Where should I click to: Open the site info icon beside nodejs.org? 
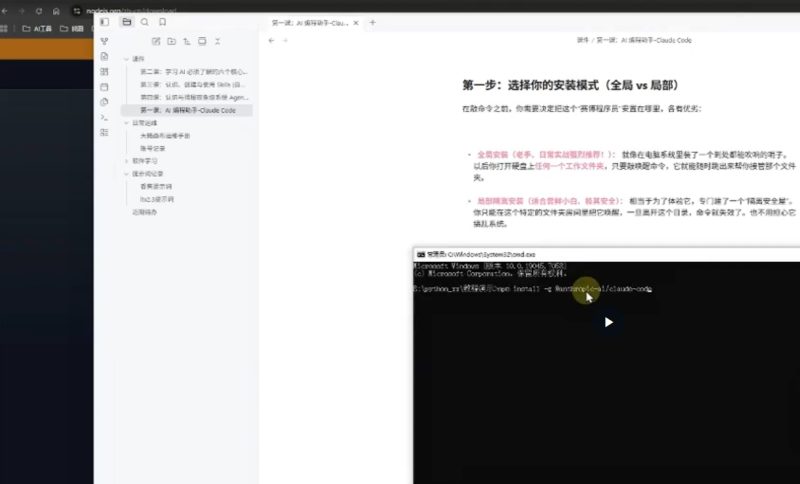pos(77,11)
